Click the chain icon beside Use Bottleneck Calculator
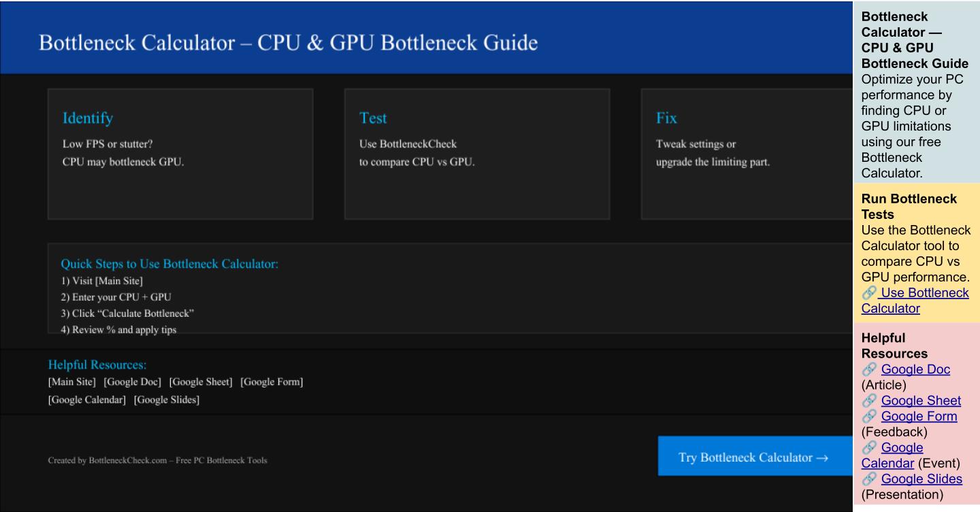The width and height of the screenshot is (980, 512). click(868, 293)
